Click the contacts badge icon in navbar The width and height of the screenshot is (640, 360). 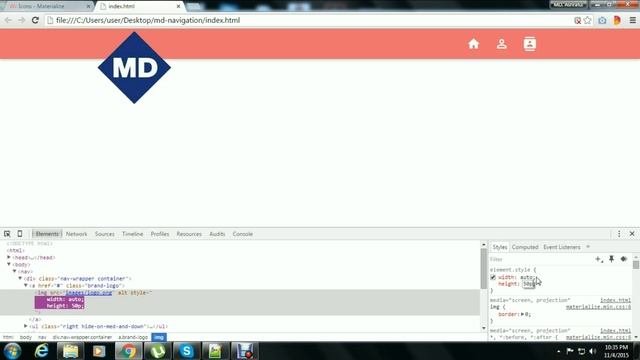click(529, 44)
